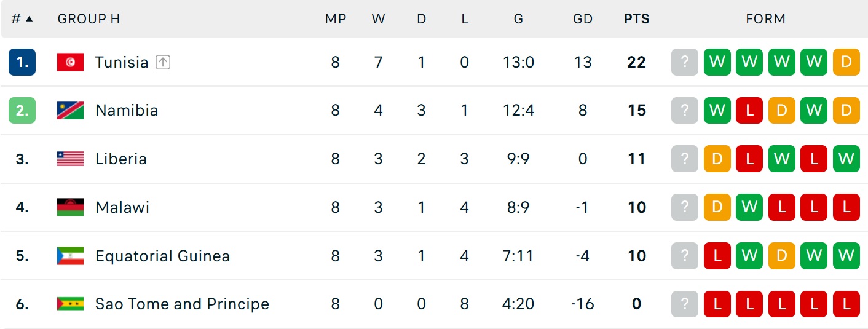Sort table by the # rank arrow
The width and height of the screenshot is (868, 329).
coord(29,19)
